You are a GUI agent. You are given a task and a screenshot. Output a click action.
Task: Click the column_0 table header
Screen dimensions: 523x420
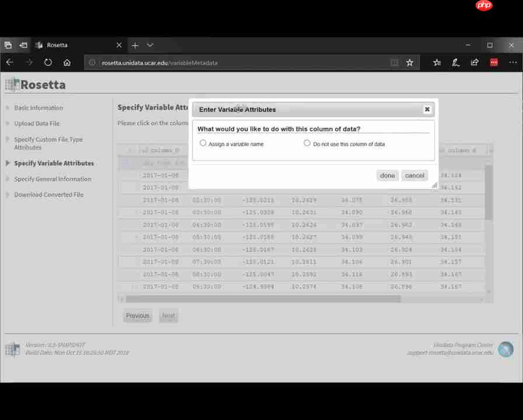(x=161, y=150)
